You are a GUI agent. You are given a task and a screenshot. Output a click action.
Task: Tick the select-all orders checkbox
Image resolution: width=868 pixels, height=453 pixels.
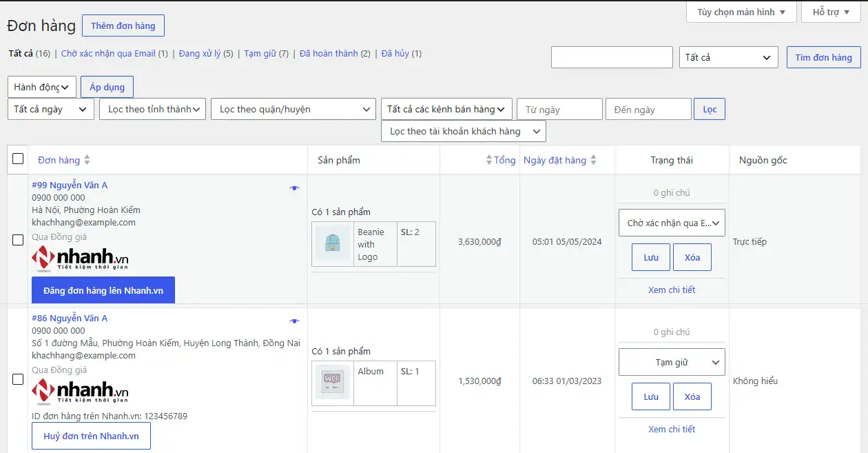pos(18,159)
